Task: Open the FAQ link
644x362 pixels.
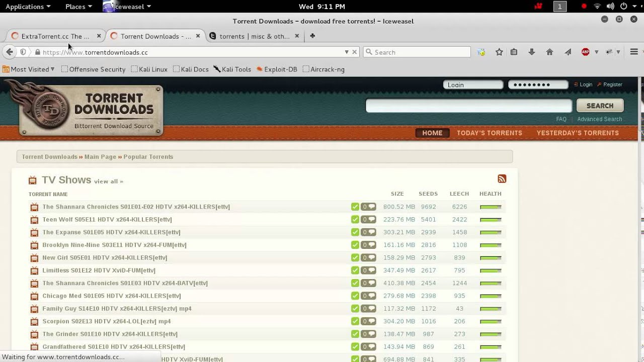Action: pyautogui.click(x=561, y=119)
